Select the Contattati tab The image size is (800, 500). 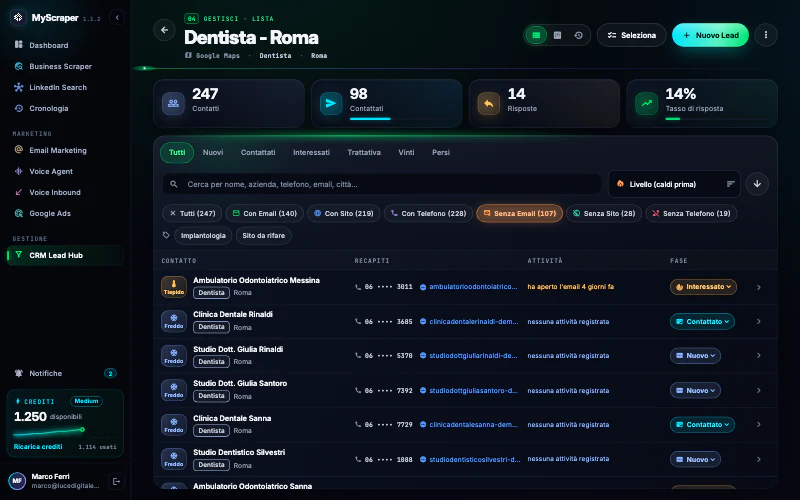[258, 153]
